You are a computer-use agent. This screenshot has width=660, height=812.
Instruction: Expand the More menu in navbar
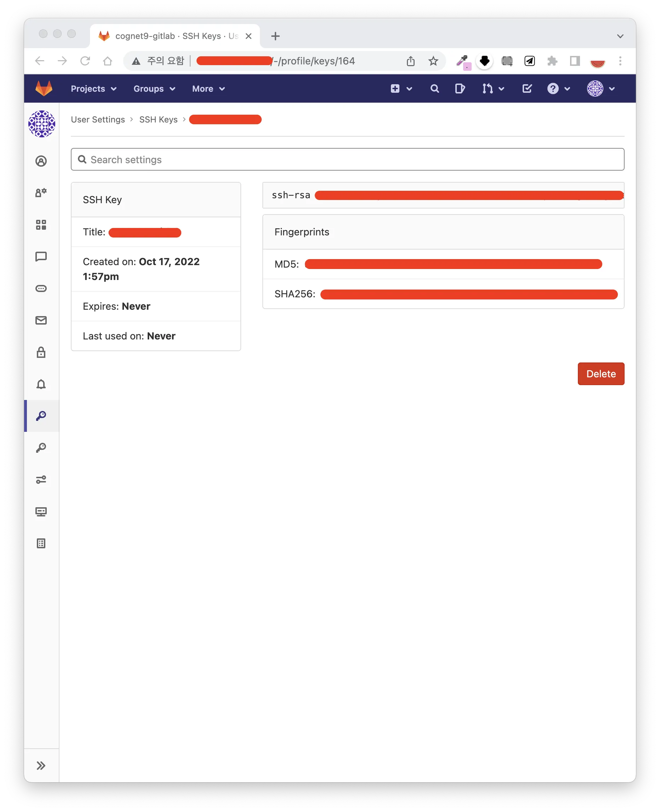208,88
